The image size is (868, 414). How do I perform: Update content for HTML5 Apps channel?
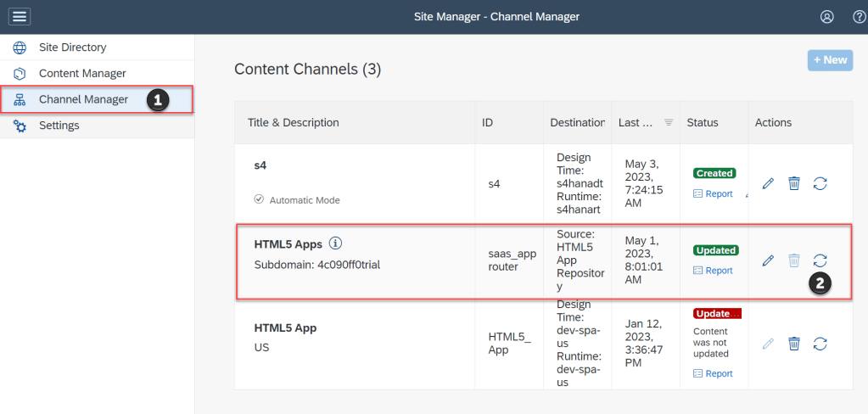(820, 260)
